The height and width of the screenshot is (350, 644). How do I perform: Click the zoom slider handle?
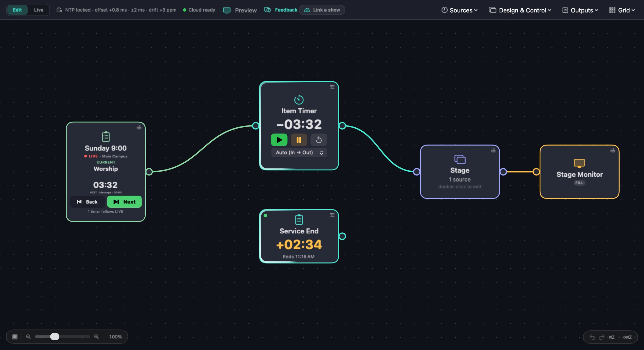click(55, 337)
